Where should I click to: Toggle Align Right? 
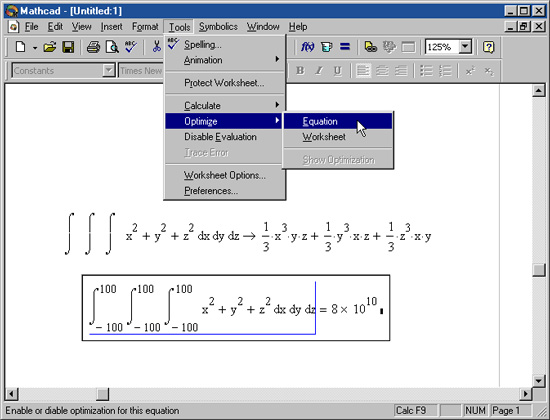401,71
